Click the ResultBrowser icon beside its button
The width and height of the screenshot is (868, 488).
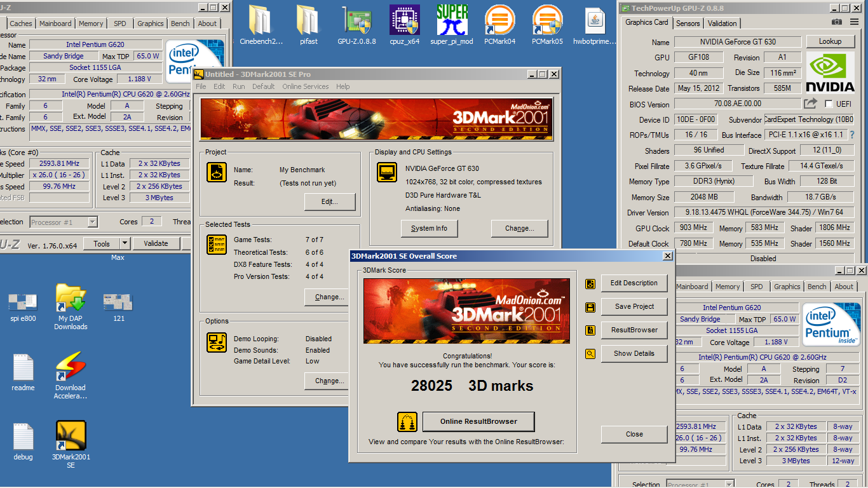click(590, 330)
